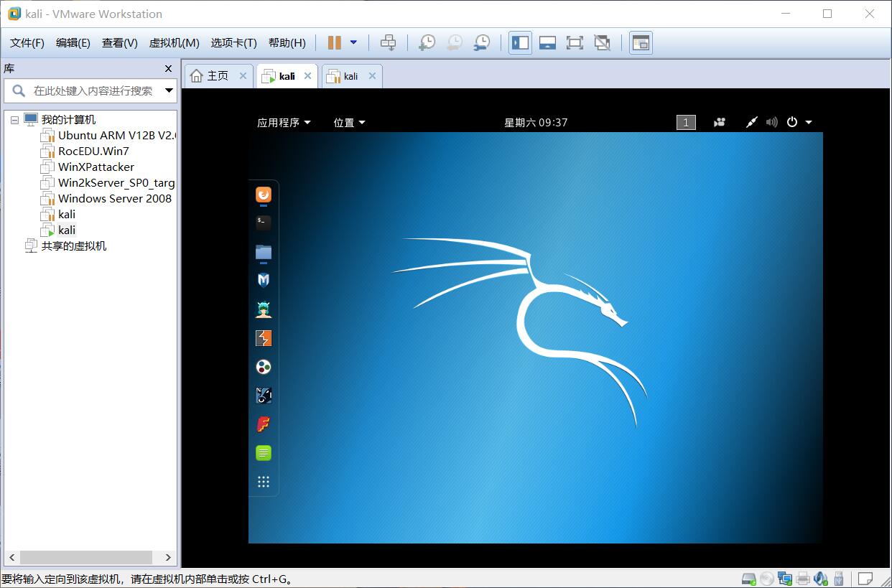Toggle the thumbnail bar view button
Screen dimensions: 892x588
click(547, 43)
